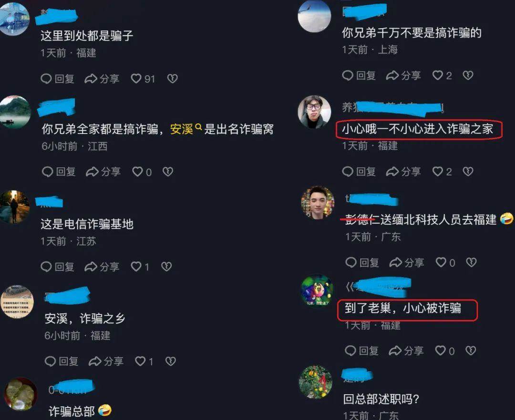Open avatar of the '这里到处都是骗子' commenter
The height and width of the screenshot is (420, 515).
tap(14, 18)
